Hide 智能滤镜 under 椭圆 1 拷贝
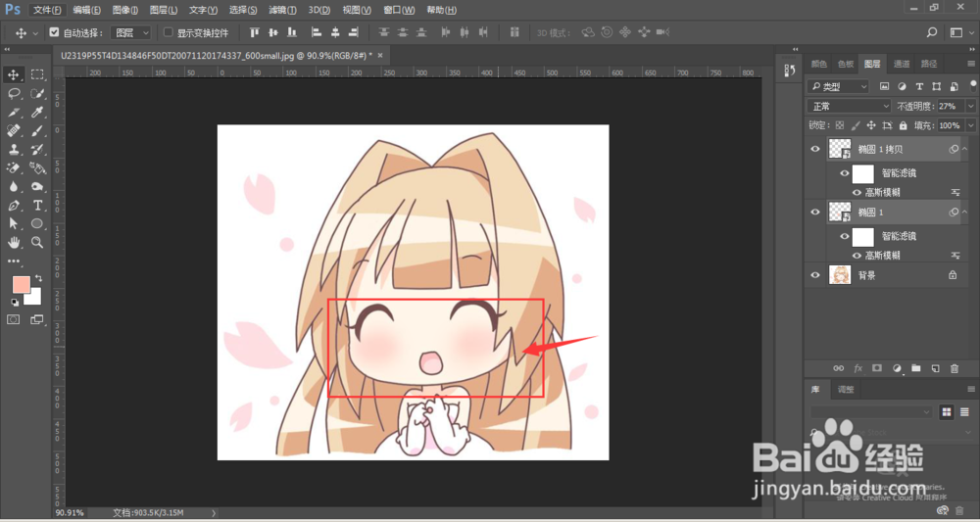980x522 pixels. click(845, 173)
